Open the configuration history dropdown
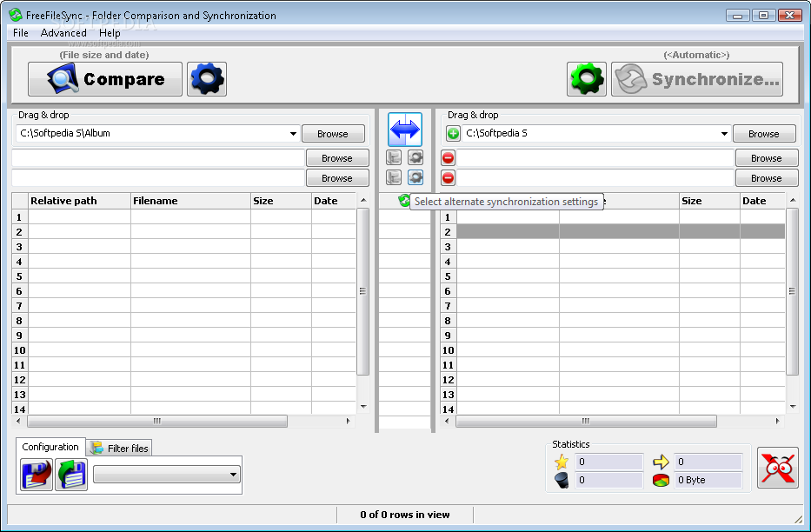This screenshot has width=811, height=532. click(233, 474)
